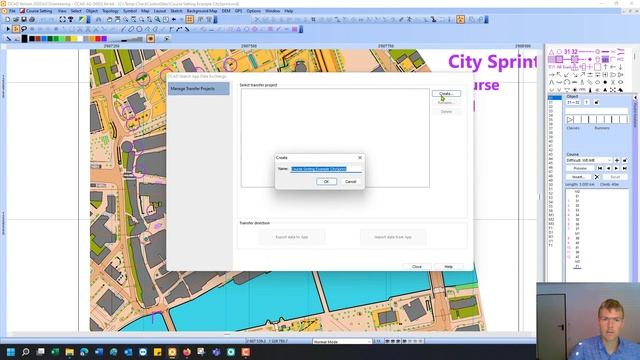This screenshot has height=360, width=640.
Task: Select the highlighted edit point tool
Action: point(16,29)
